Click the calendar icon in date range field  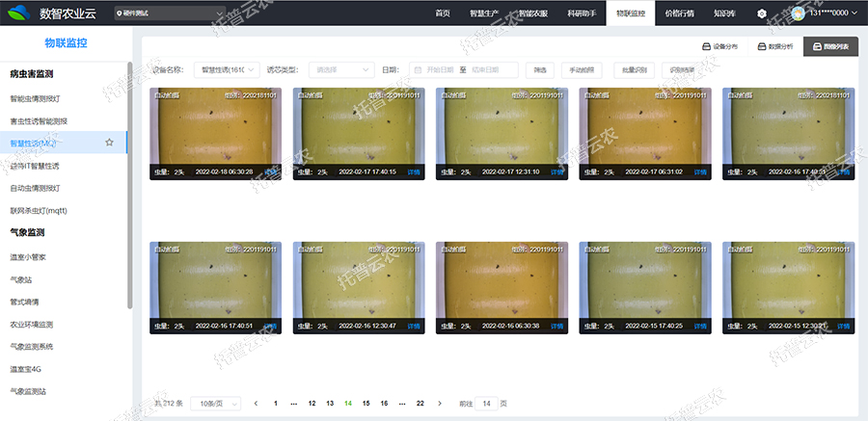point(418,70)
